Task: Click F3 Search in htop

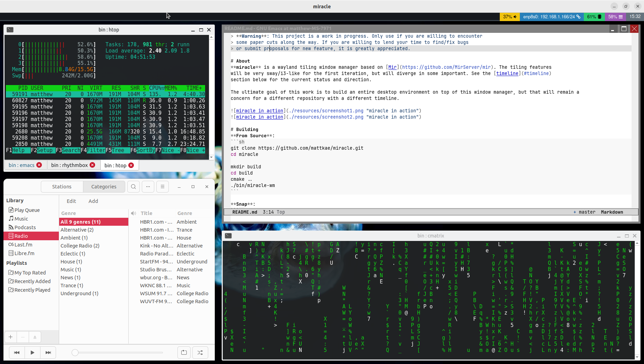Action: tap(68, 150)
